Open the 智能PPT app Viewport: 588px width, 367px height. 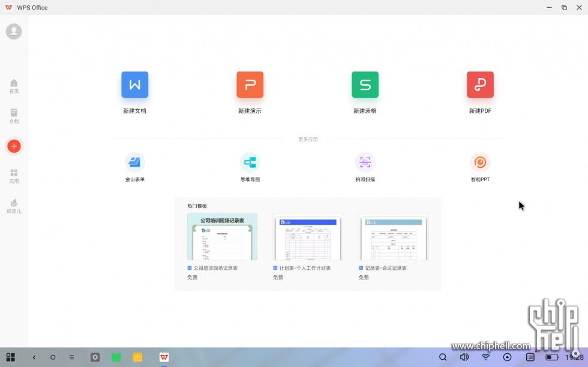(480, 163)
